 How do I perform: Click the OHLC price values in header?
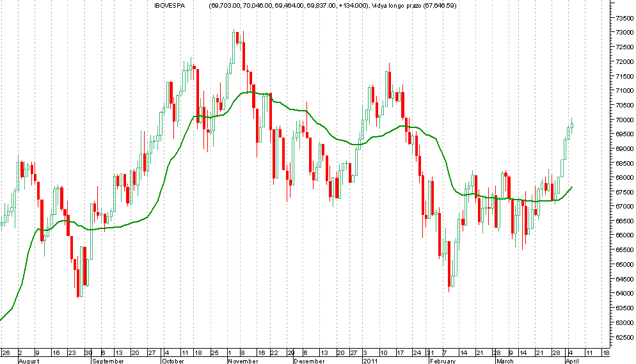tap(289, 6)
